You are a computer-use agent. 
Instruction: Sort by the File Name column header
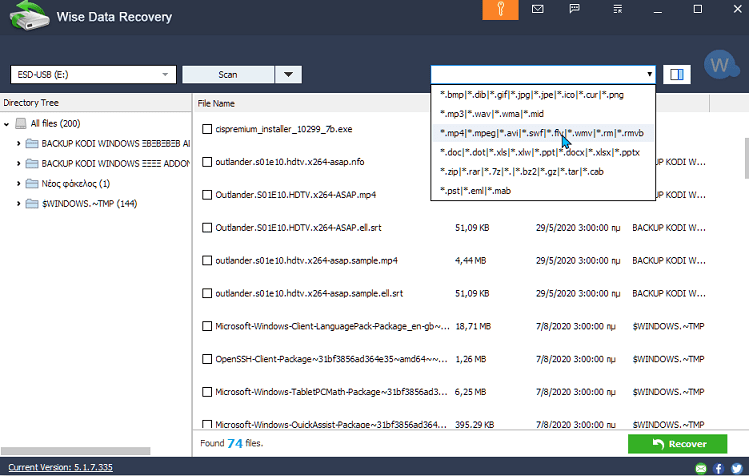pos(216,103)
